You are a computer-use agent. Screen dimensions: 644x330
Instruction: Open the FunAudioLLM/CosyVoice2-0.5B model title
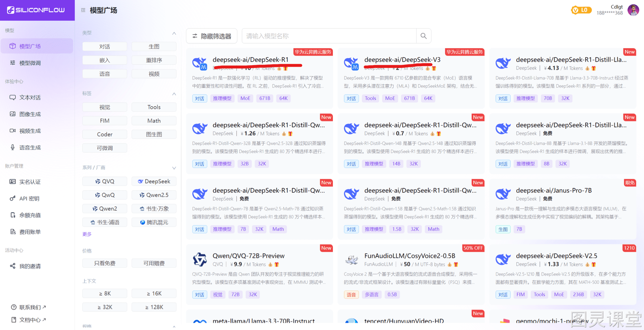[x=410, y=256]
